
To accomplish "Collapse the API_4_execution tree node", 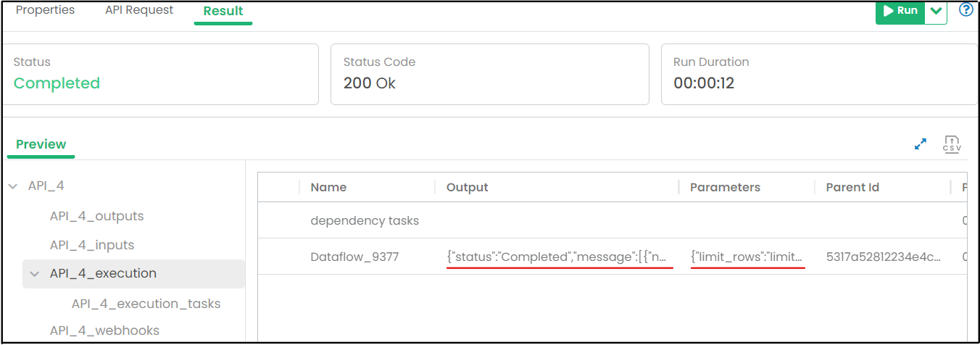I will (x=34, y=274).
